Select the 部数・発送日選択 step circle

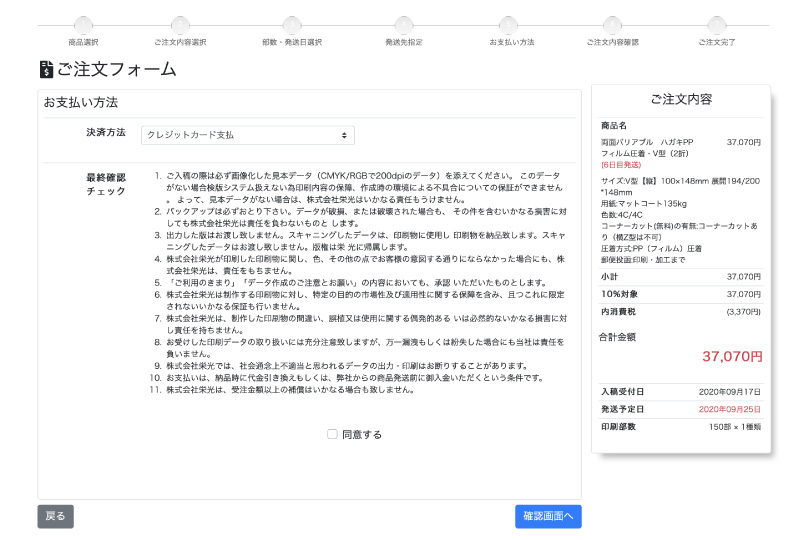[292, 25]
